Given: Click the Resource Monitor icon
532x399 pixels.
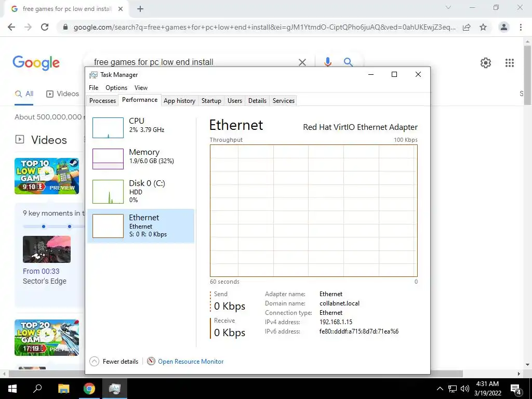Looking at the screenshot, I should 151,362.
